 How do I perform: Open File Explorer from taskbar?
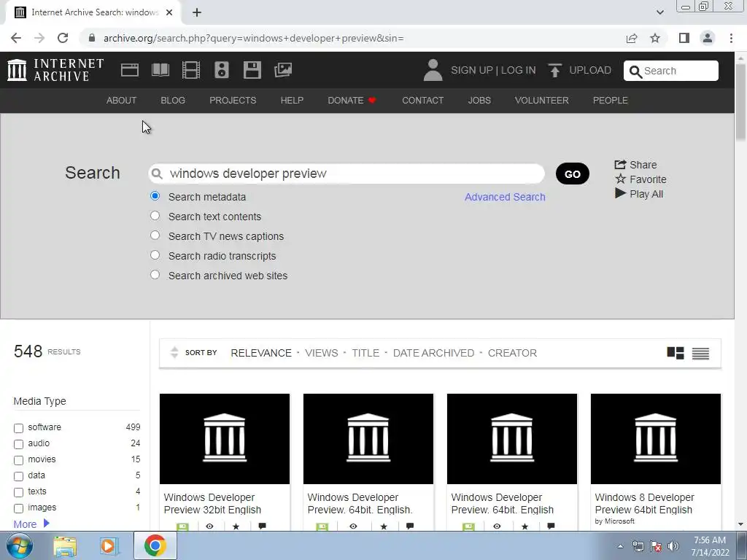(65, 546)
